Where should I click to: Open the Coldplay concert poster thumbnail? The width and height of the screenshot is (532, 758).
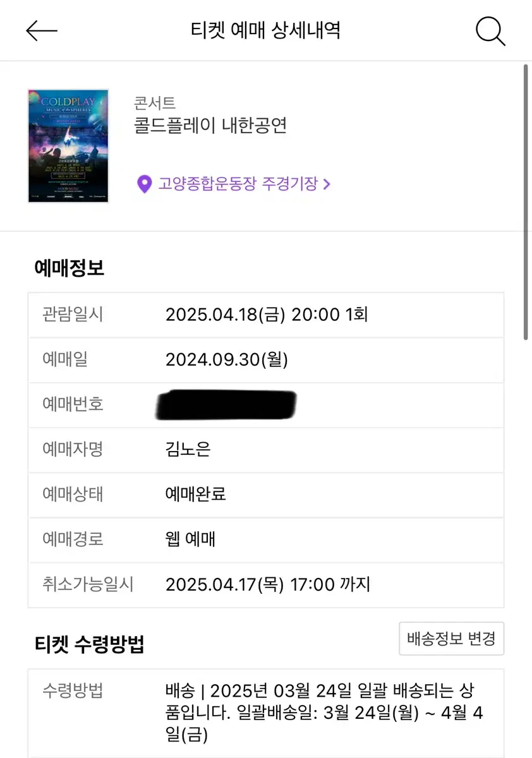pyautogui.click(x=68, y=146)
